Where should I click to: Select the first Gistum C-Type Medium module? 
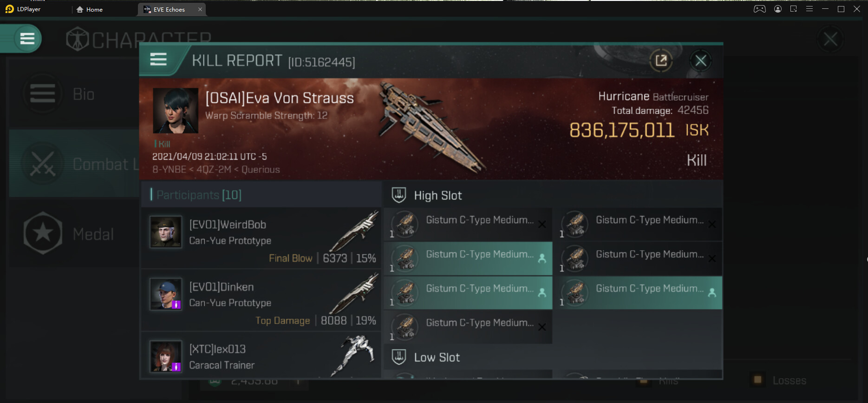pos(468,224)
